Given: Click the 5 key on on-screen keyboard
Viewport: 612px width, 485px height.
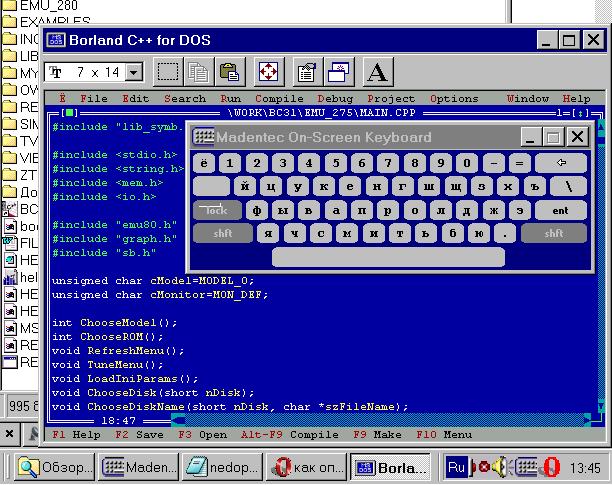Looking at the screenshot, I should pos(336,163).
